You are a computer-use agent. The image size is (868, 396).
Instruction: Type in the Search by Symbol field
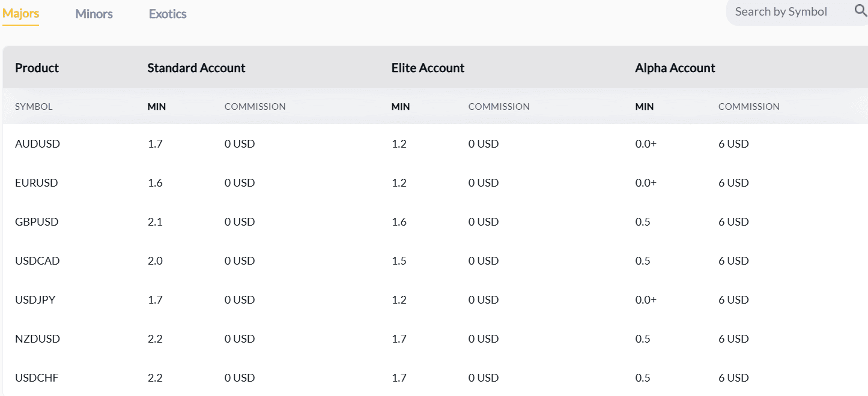[x=781, y=12]
